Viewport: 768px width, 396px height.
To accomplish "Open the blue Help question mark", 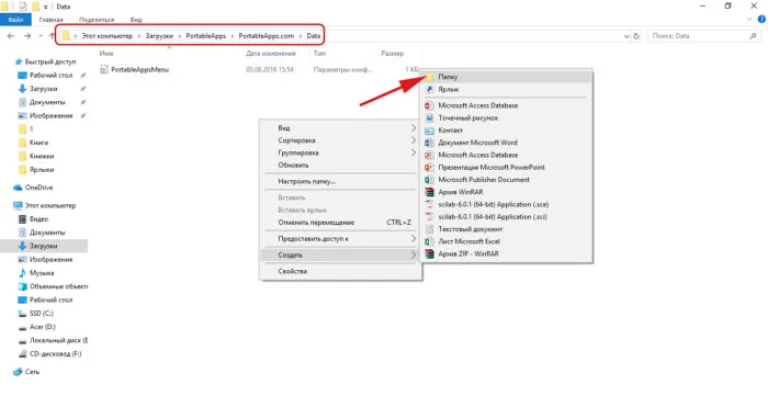I will [x=762, y=20].
